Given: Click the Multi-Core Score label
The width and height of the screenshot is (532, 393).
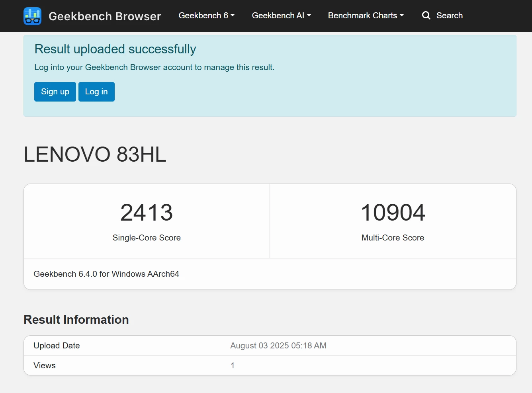Looking at the screenshot, I should (393, 238).
